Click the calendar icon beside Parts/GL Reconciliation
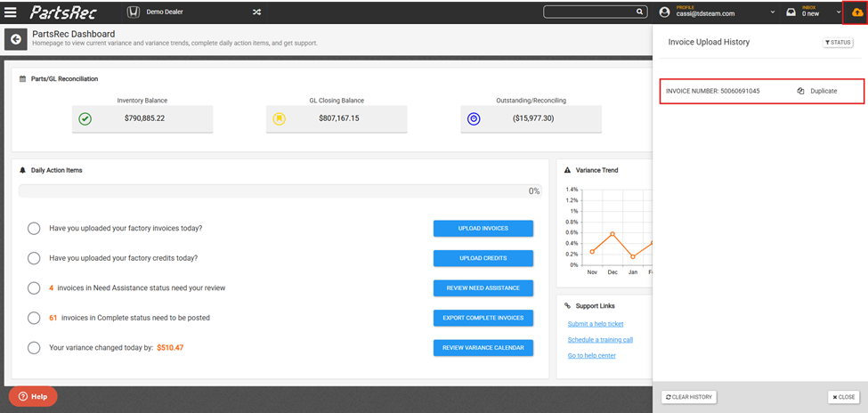868x413 pixels. (22, 79)
